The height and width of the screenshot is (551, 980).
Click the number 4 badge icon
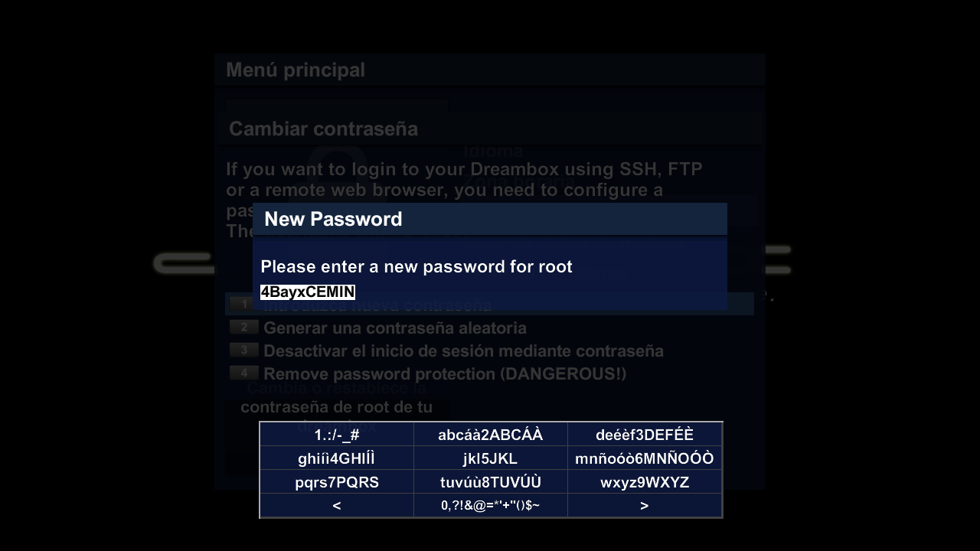coord(243,373)
